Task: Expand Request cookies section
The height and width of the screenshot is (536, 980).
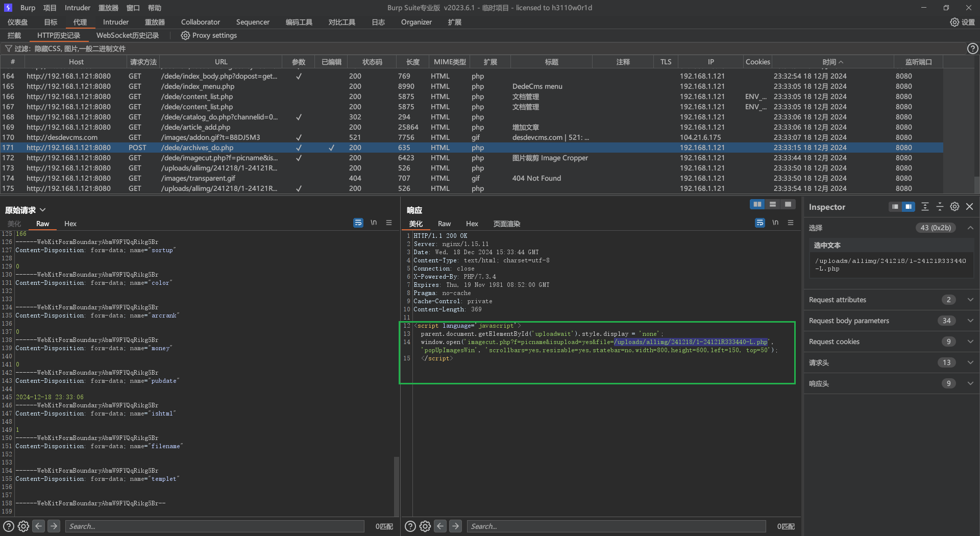Action: (970, 342)
